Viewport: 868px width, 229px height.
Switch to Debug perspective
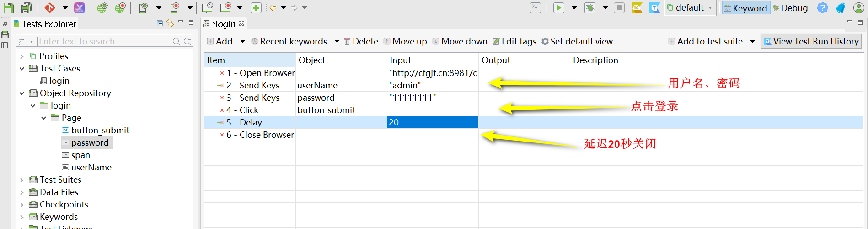pyautogui.click(x=790, y=8)
